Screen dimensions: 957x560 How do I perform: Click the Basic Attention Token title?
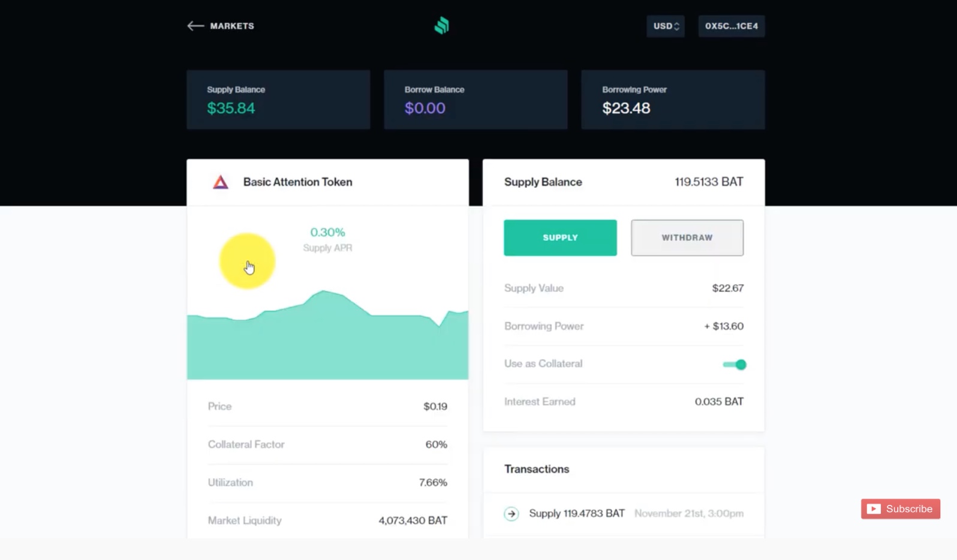point(297,182)
